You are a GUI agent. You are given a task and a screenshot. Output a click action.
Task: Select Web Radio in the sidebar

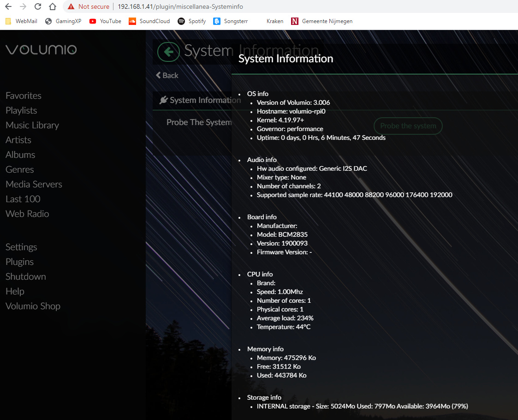[27, 214]
